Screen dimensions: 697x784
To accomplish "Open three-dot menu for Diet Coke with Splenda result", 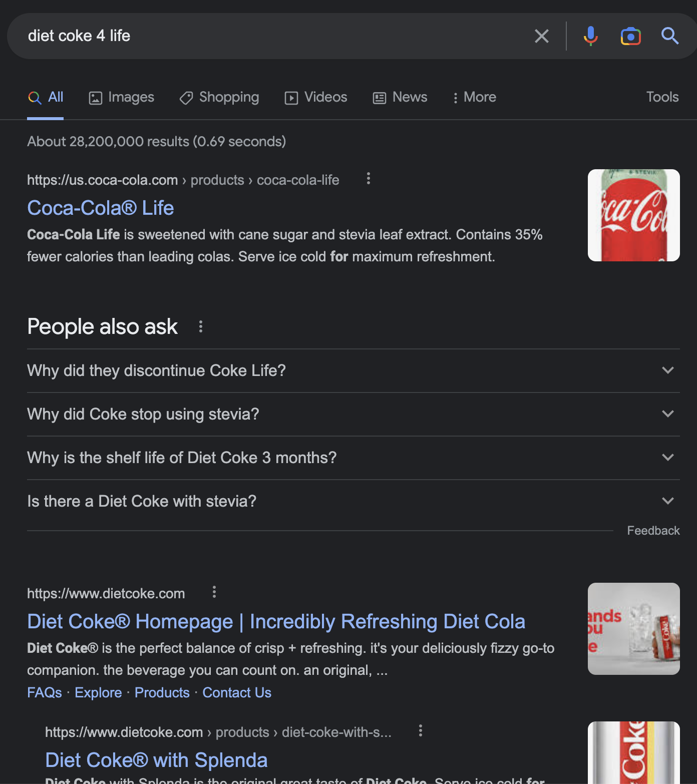I will 421,731.
